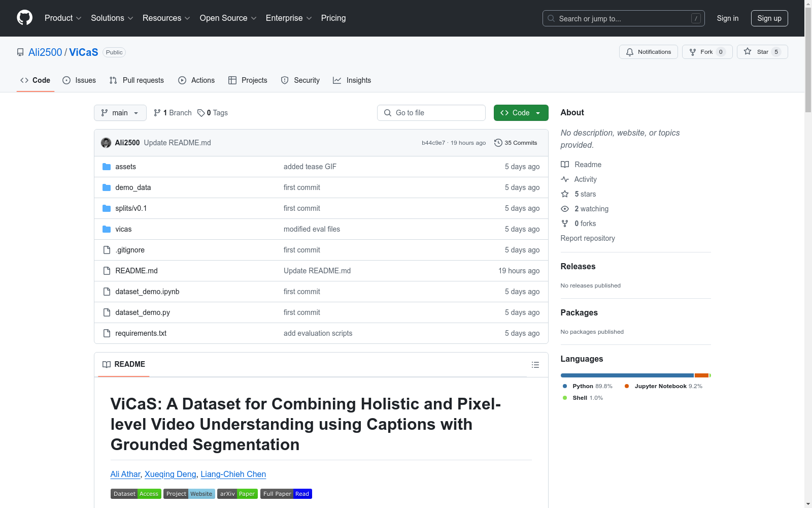Switch to the Actions tab

coord(196,80)
